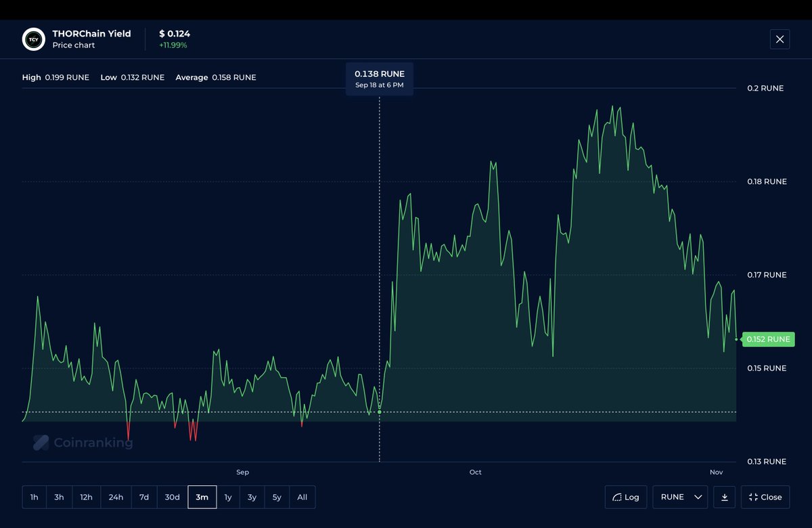Download the chart data via download icon
The image size is (812, 528).
(724, 497)
